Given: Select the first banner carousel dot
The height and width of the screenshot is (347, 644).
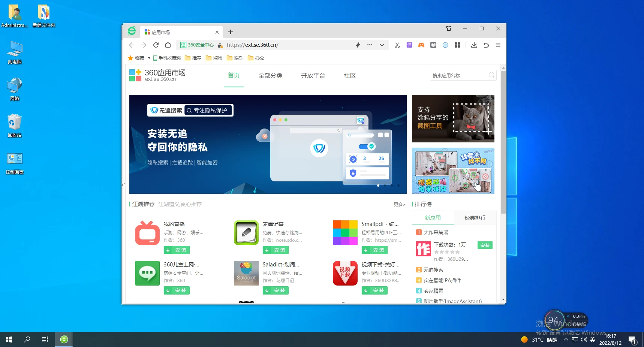Looking at the screenshot, I should [378, 185].
